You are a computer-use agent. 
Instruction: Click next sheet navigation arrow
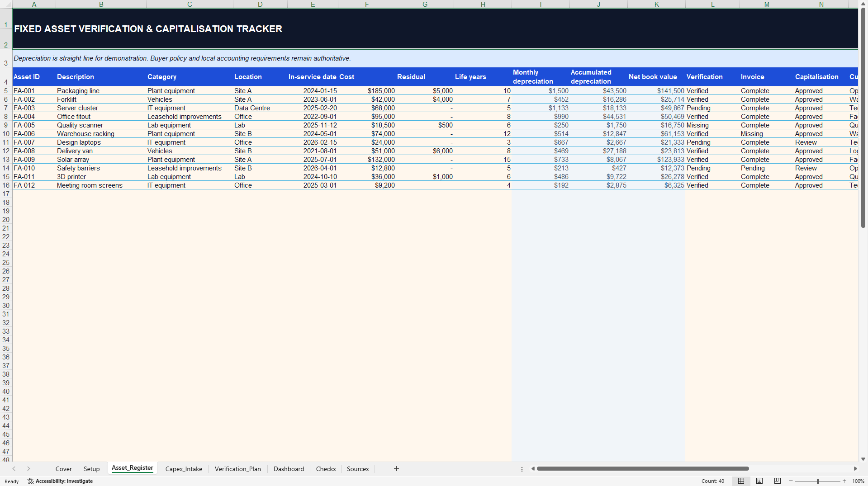click(x=28, y=469)
